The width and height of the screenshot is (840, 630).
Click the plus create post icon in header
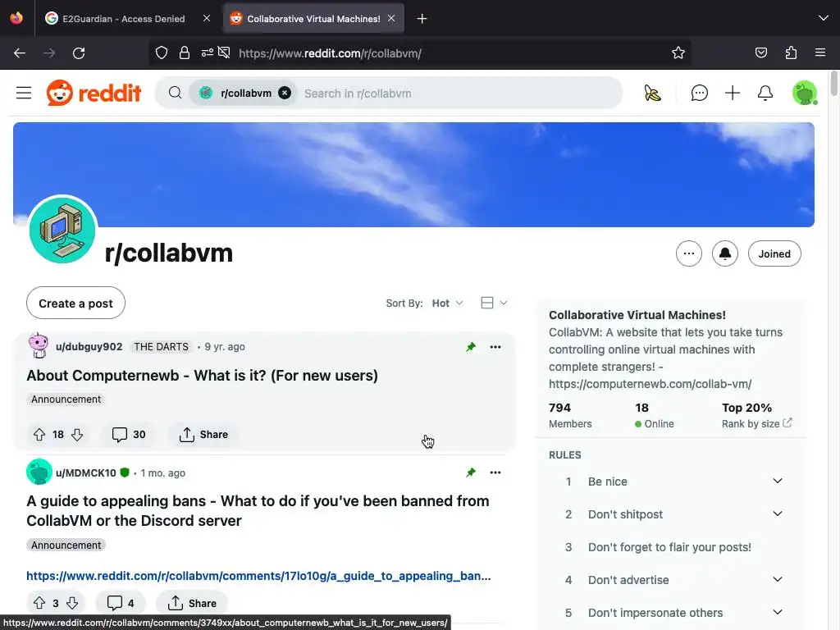(733, 94)
